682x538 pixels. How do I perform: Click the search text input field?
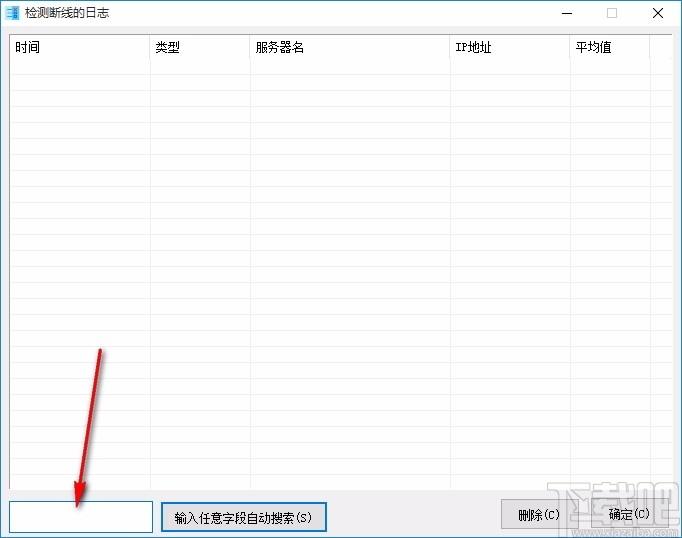[81, 517]
